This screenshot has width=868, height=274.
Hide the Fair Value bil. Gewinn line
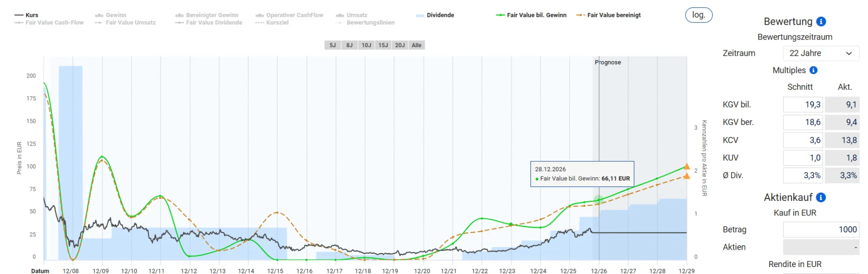pos(531,15)
